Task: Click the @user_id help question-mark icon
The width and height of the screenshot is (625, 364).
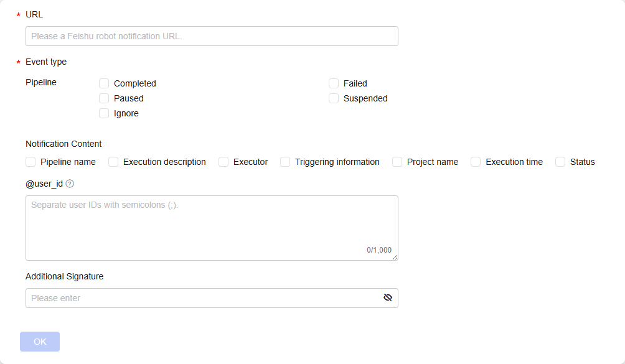Action: (70, 184)
